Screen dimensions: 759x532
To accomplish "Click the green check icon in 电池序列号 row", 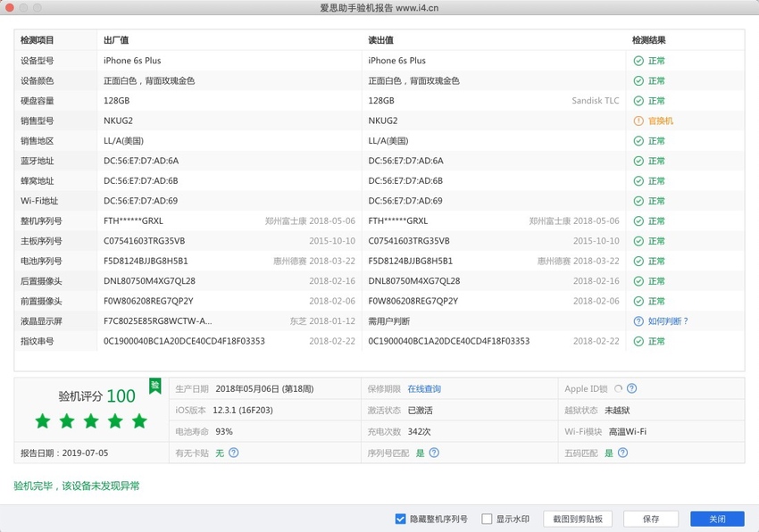I will [x=638, y=261].
